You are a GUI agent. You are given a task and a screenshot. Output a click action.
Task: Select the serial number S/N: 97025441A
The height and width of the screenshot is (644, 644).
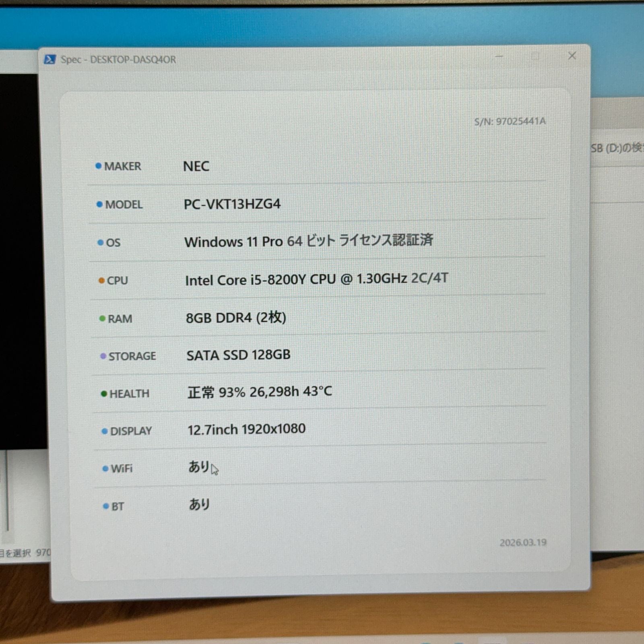[x=510, y=121]
